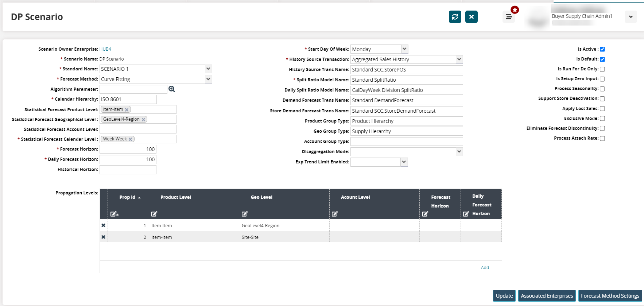
Task: Expand the user profile dropdown arrow
Action: click(x=631, y=17)
